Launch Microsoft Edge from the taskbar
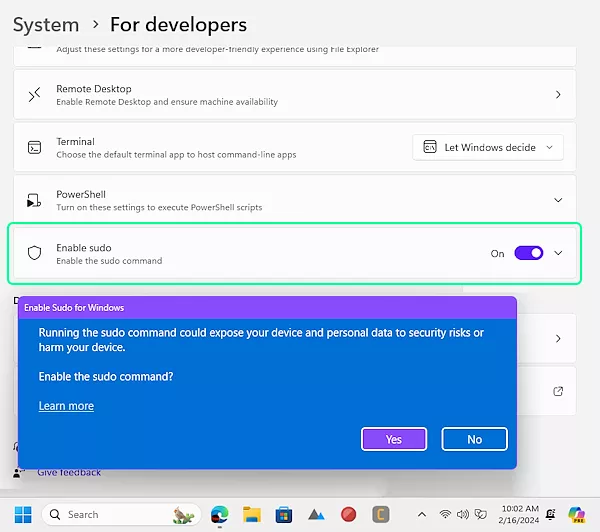Image resolution: width=600 pixels, height=532 pixels. [x=219, y=514]
